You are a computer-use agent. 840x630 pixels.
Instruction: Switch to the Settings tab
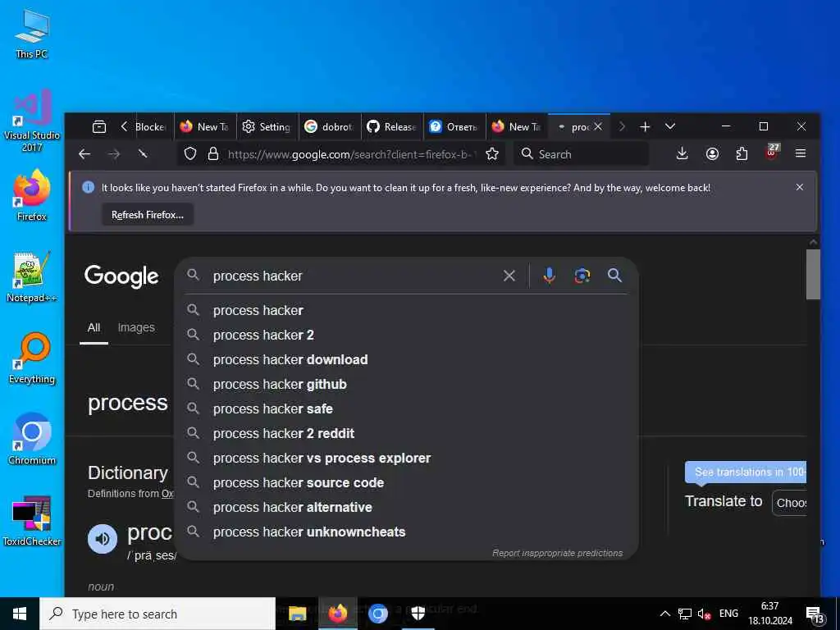coord(267,127)
